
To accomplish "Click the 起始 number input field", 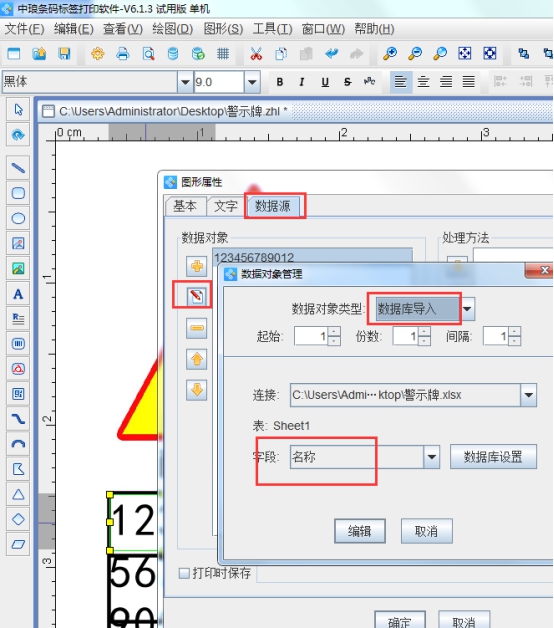I will [x=311, y=336].
